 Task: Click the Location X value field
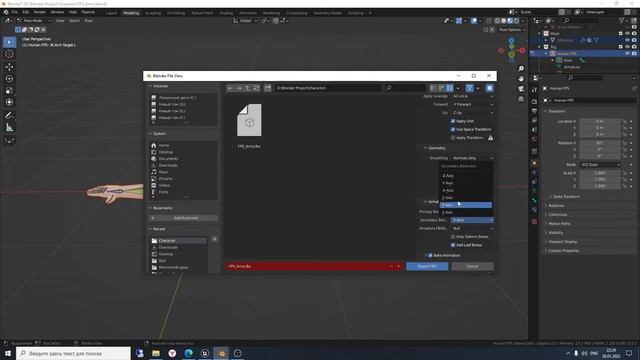point(600,121)
